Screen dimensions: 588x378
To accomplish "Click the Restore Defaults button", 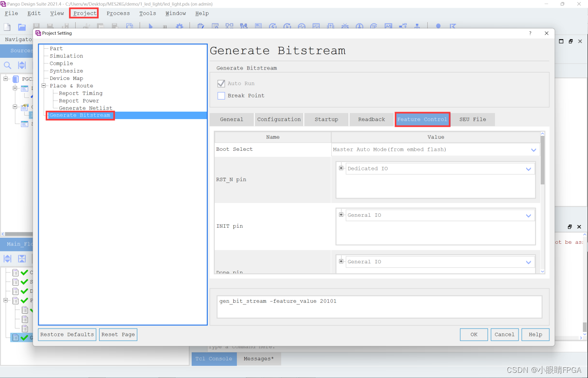I will point(67,335).
